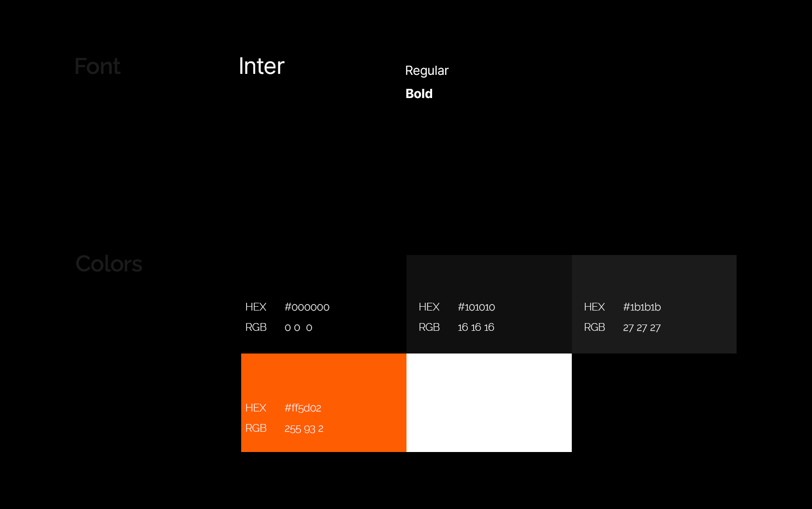Select the #1b1b1b gray swatch
The height and width of the screenshot is (509, 812).
click(654, 278)
